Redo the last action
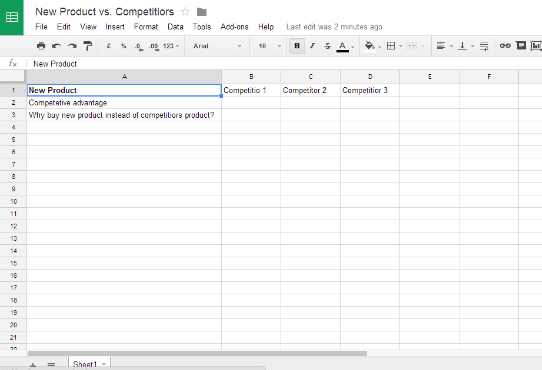 coord(72,46)
